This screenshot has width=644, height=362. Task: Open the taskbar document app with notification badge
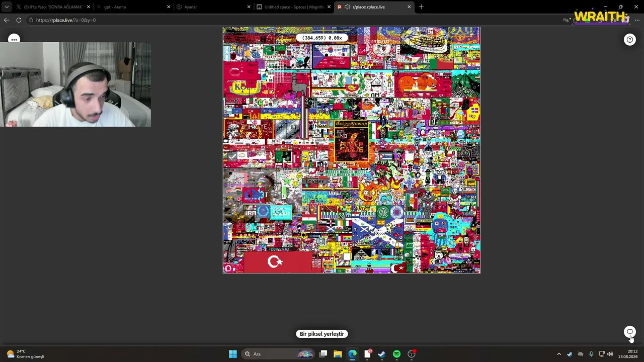pyautogui.click(x=367, y=354)
